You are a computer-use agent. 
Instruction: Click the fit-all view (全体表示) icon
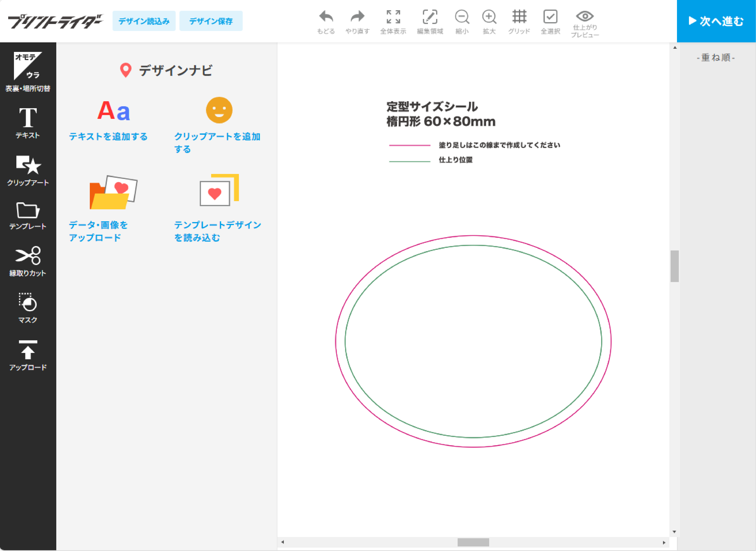point(393,17)
